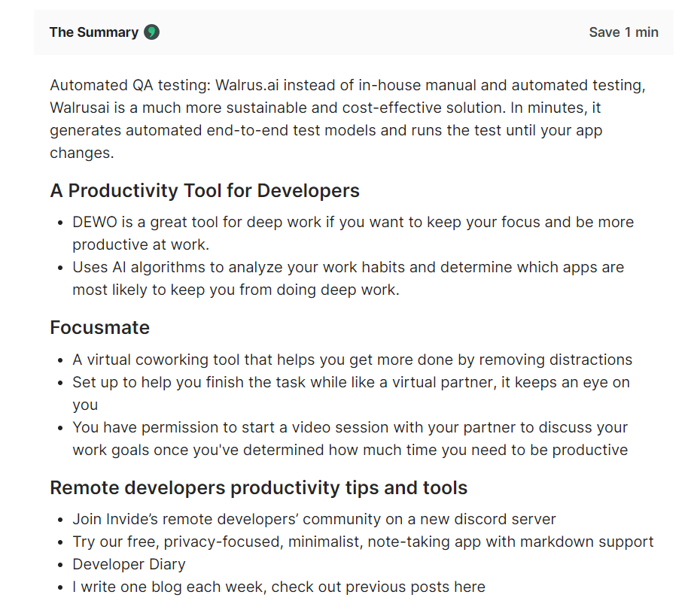
Task: Click the "The Summary" title text
Action: coord(94,32)
